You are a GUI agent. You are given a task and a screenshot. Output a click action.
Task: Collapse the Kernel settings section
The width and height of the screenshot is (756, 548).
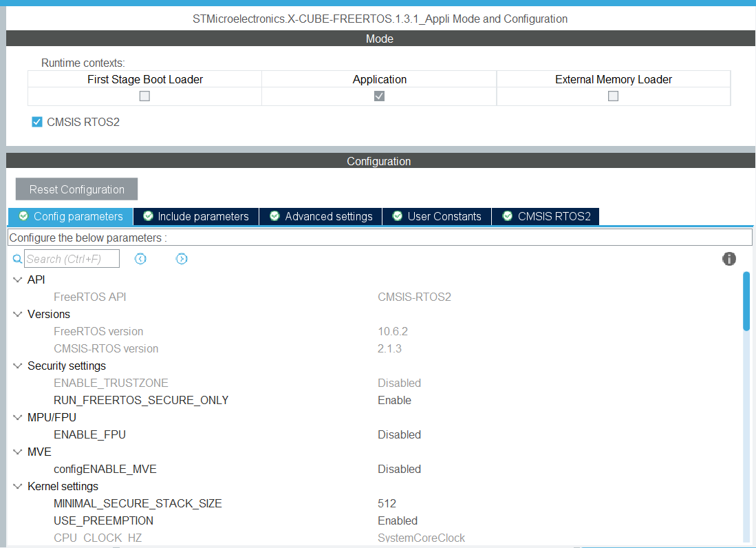coord(17,486)
